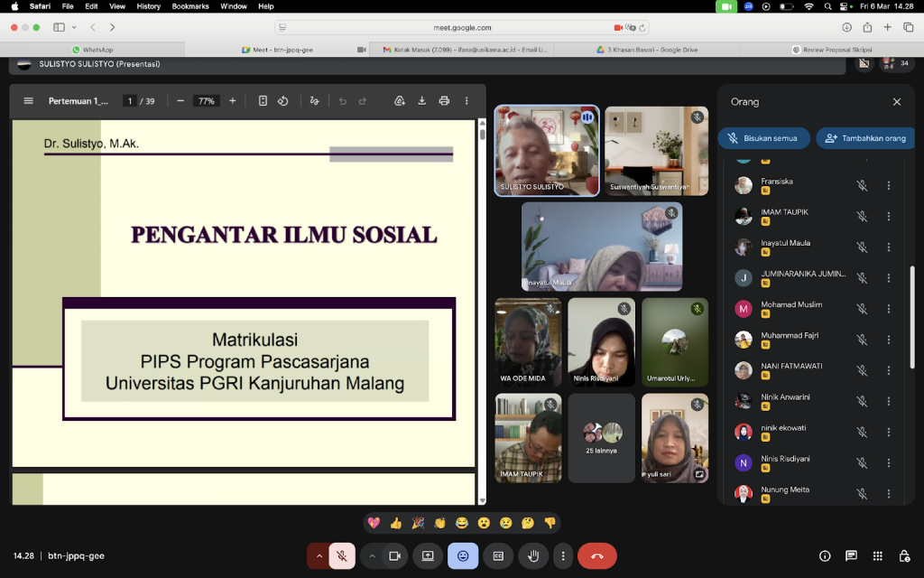The width and height of the screenshot is (924, 578).
Task: Rotate the PDF page counterclockwise
Action: [x=282, y=101]
